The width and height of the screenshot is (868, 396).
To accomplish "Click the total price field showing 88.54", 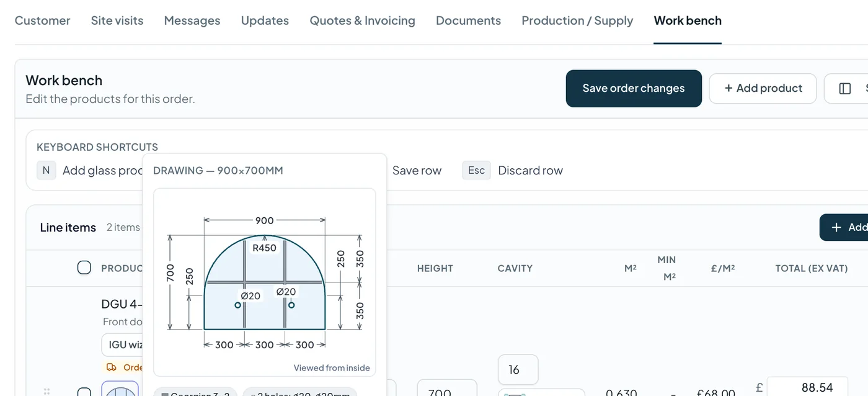I will point(807,387).
